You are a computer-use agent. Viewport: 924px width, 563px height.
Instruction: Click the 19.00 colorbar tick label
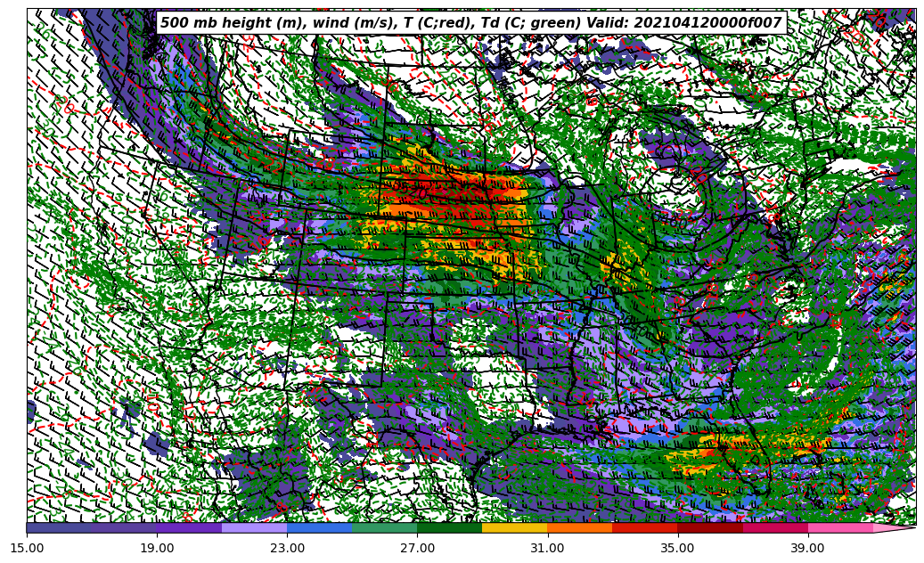tap(158, 549)
